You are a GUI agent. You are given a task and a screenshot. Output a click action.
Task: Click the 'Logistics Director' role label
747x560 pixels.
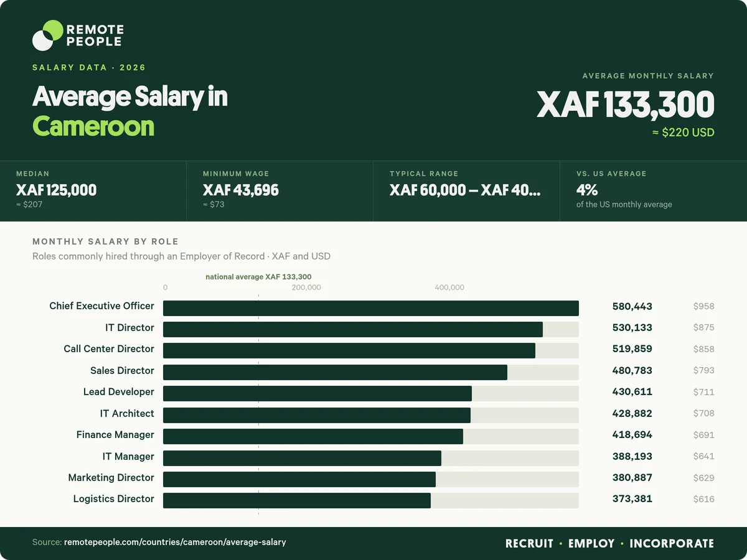(x=114, y=498)
